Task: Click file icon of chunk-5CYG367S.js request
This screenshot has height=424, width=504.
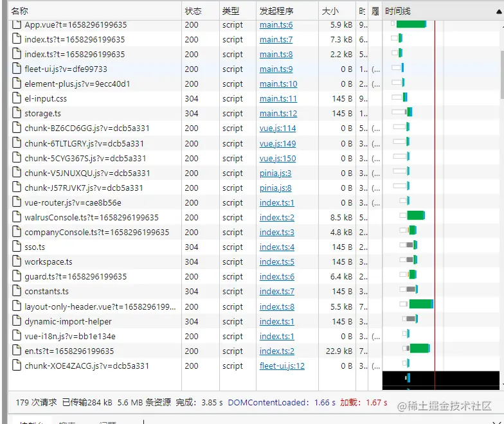Action: pos(17,157)
